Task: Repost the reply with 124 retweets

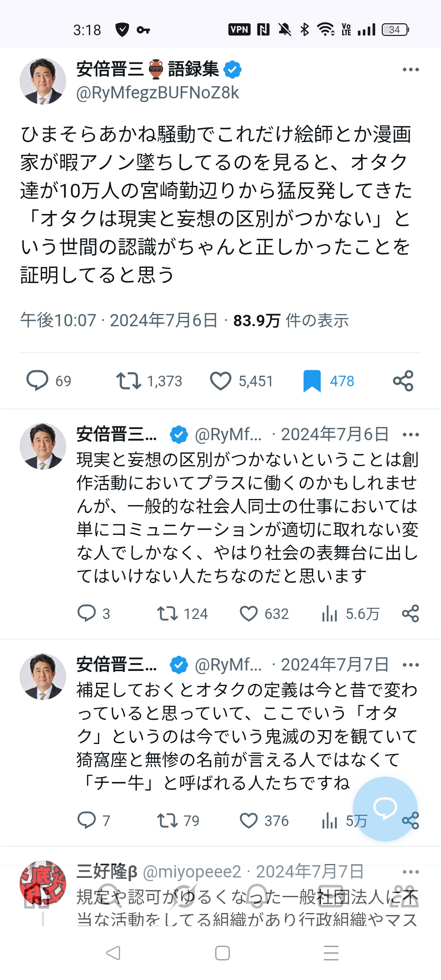Action: click(167, 613)
